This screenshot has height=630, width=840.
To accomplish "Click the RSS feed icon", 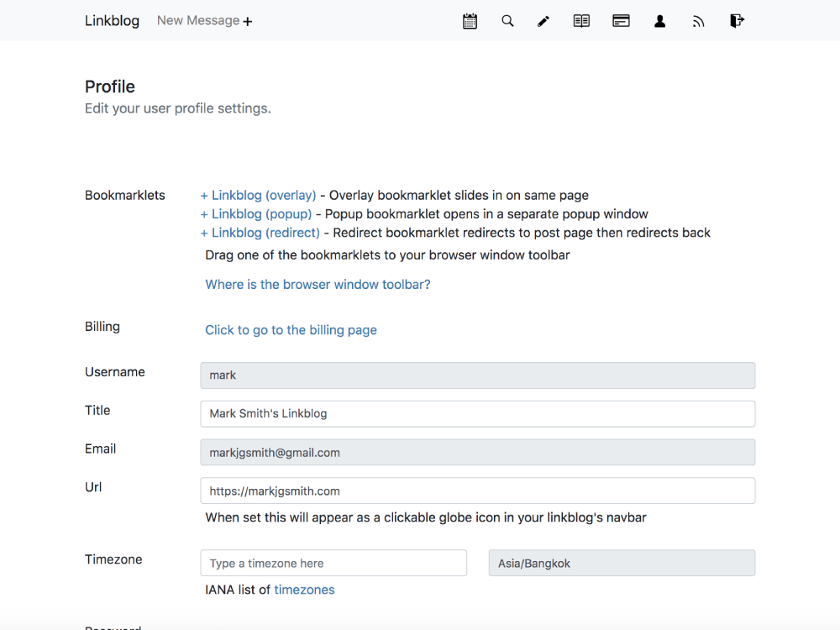I will pos(698,22).
